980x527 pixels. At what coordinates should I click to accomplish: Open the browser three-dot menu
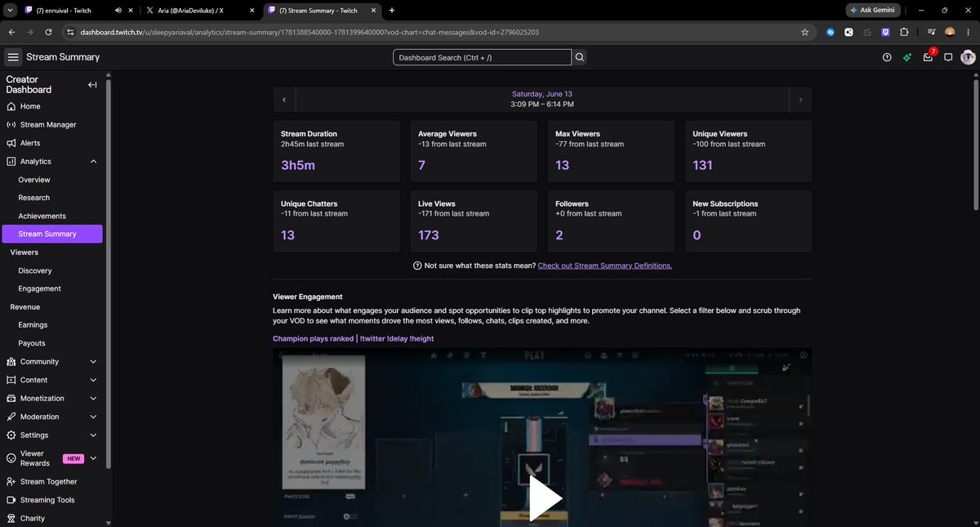coord(969,32)
